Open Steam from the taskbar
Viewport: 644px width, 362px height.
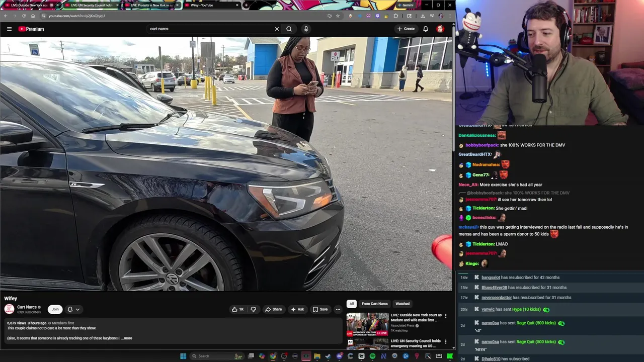tap(328, 356)
